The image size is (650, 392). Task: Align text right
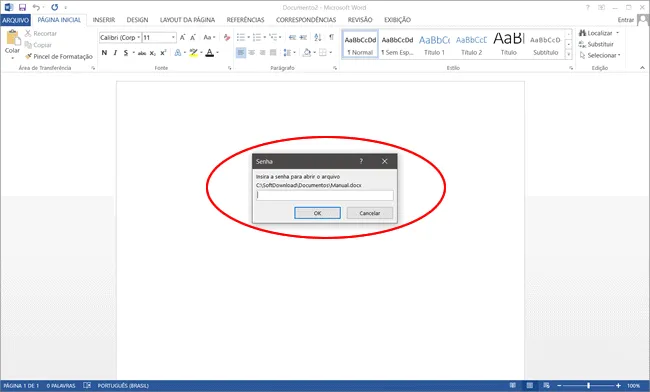click(x=262, y=53)
